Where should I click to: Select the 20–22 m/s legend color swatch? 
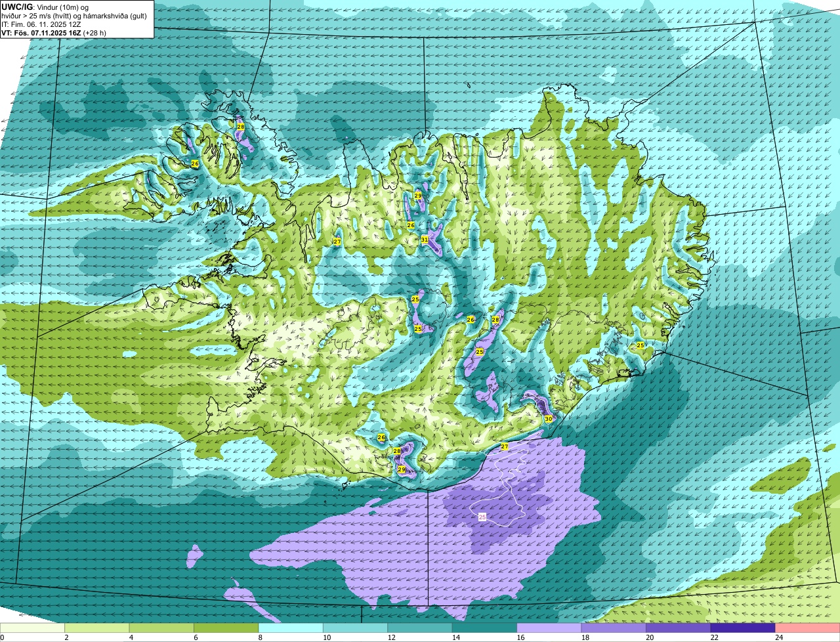679,628
